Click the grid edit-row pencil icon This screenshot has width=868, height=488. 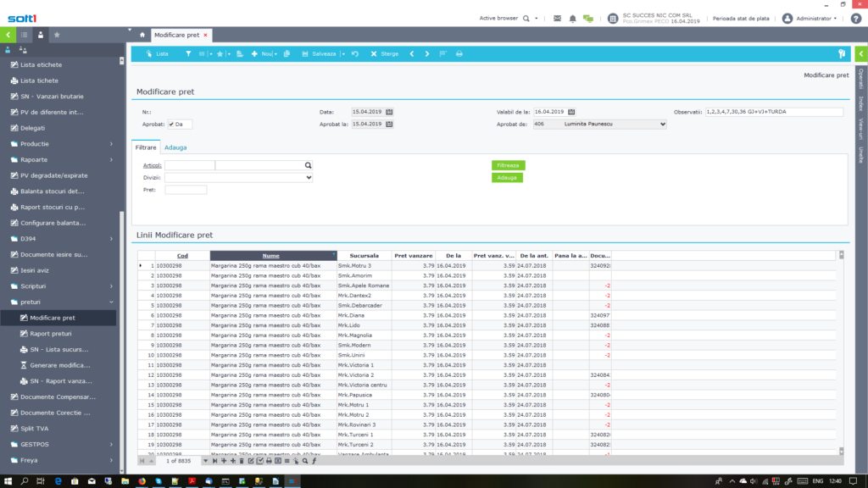(x=251, y=460)
